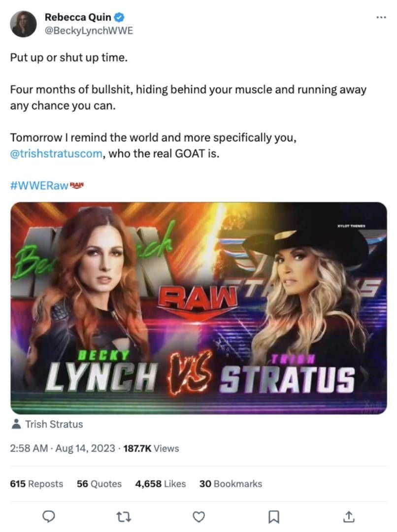This screenshot has height=532, width=397.
Task: Like the tweet with the heart icon
Action: (x=198, y=516)
